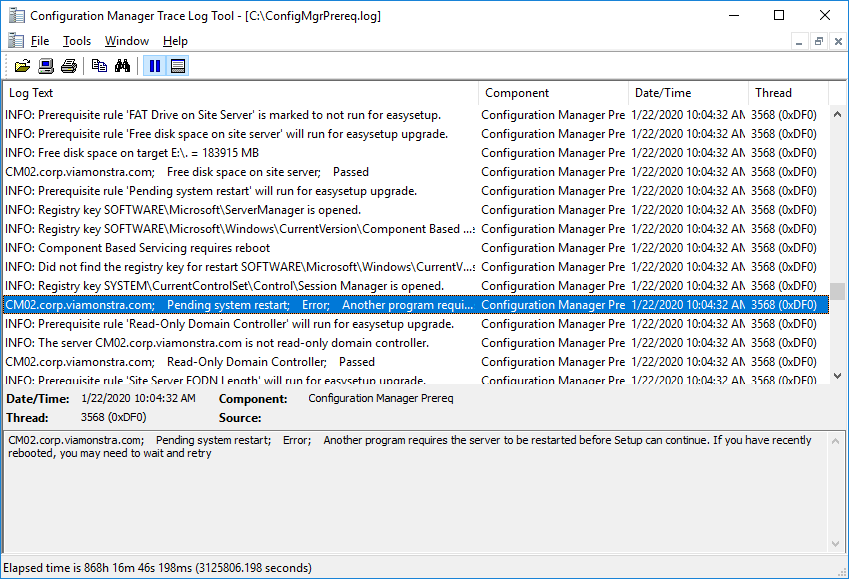Open the File menu
The width and height of the screenshot is (849, 579).
[x=40, y=41]
